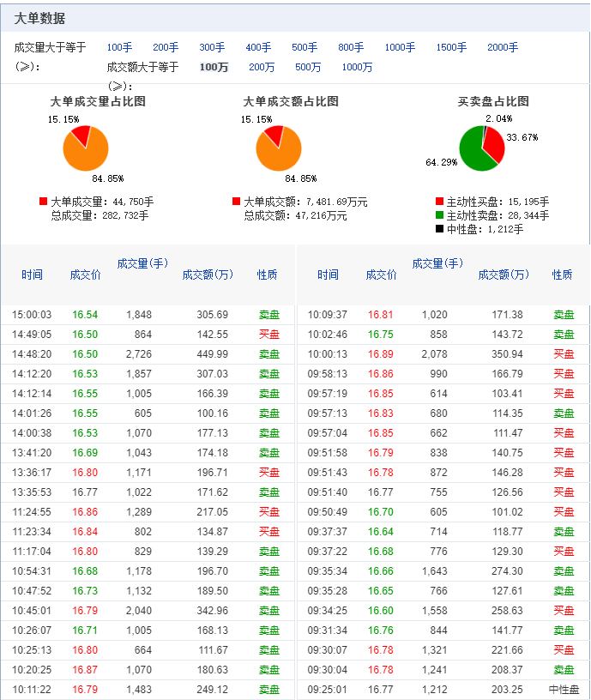
Task: Select the 1000手 volume filter
Action: pyautogui.click(x=400, y=47)
